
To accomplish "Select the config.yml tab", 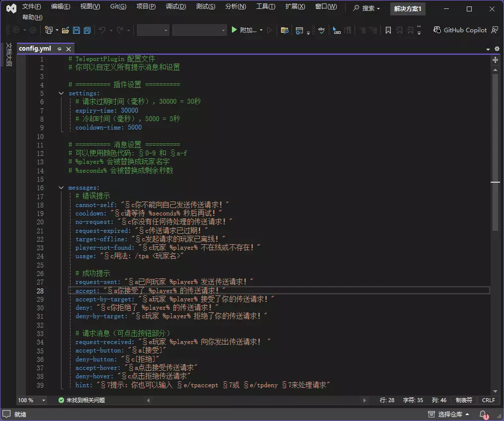I will pyautogui.click(x=35, y=49).
